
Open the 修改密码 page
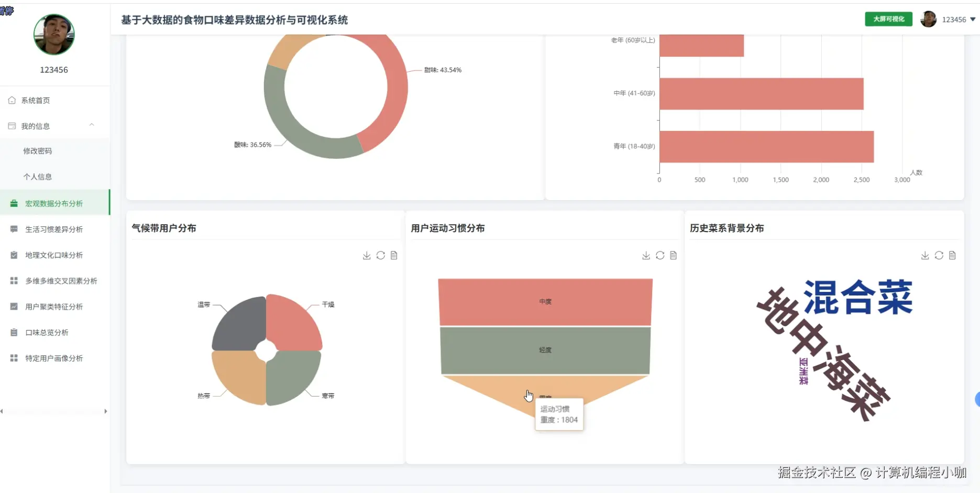[x=37, y=150]
